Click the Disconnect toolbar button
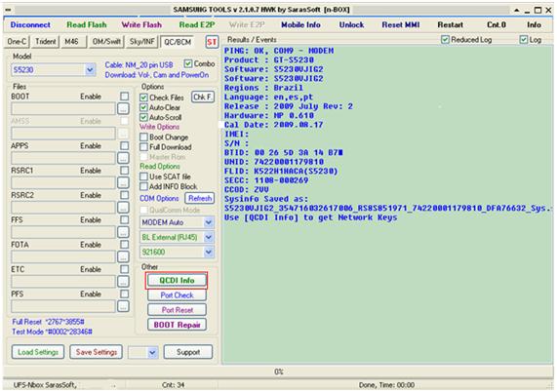Viewport: 557px width, 392px height. coord(30,24)
